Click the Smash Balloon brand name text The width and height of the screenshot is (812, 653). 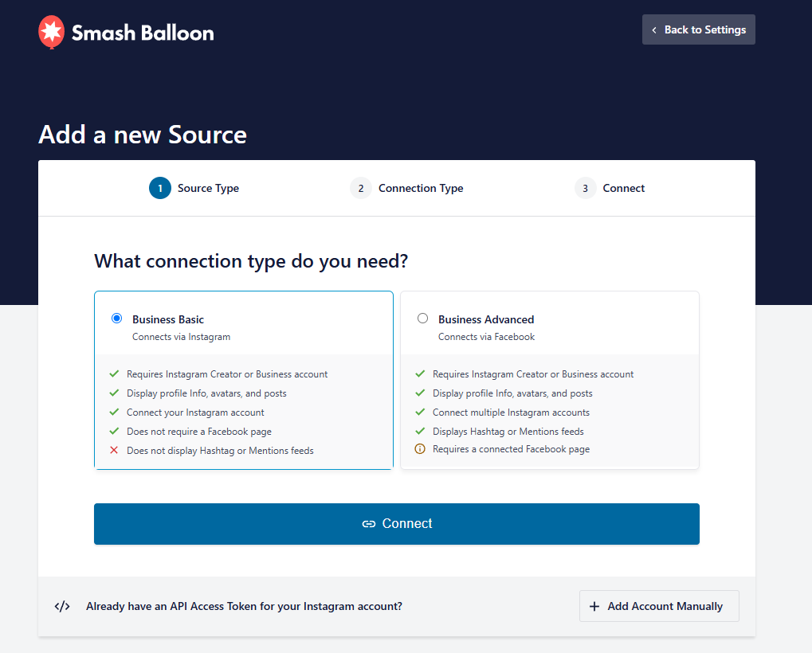(x=143, y=33)
